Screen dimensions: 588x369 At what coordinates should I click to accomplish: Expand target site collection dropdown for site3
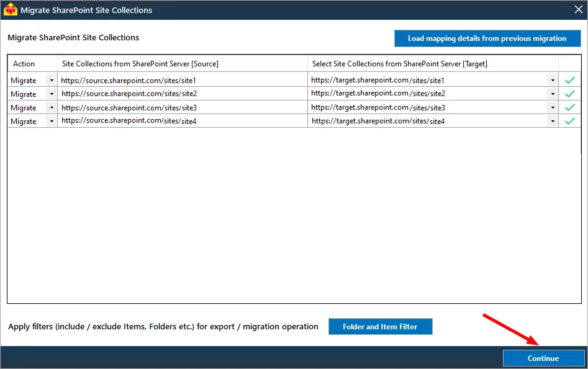pos(553,107)
